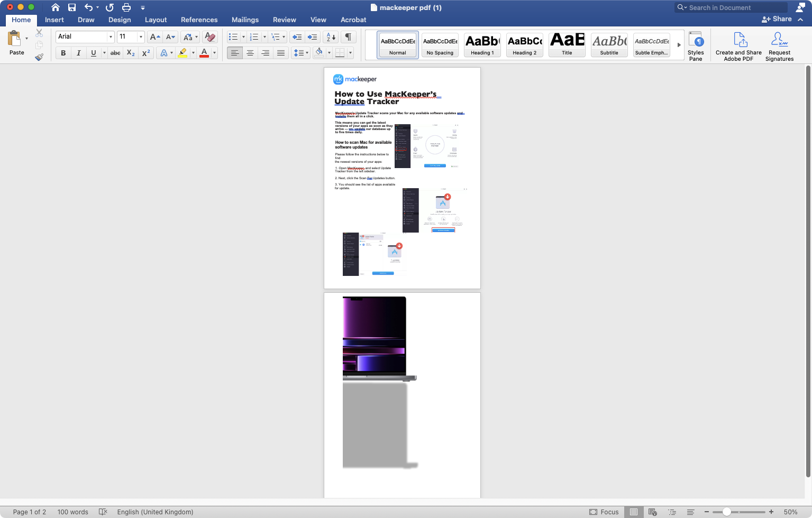The height and width of the screenshot is (518, 812).
Task: Expand numbered list style dropdown
Action: 264,37
